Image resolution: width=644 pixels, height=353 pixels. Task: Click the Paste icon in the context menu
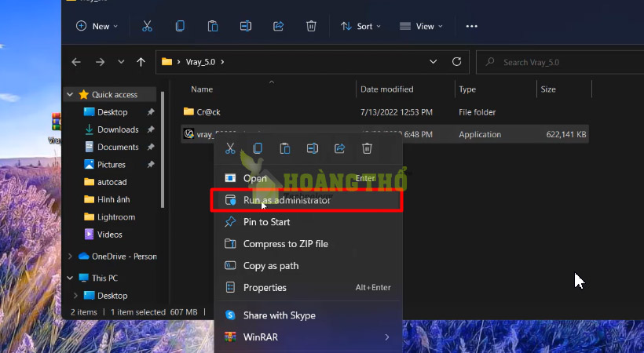tap(285, 148)
